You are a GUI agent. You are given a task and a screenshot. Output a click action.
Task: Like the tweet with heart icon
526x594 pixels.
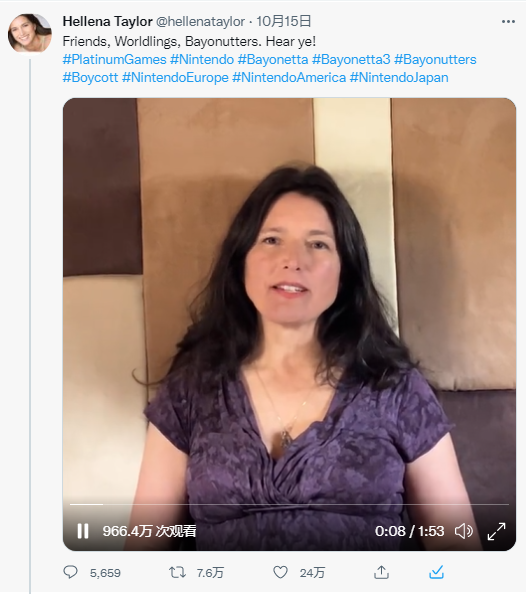click(280, 572)
